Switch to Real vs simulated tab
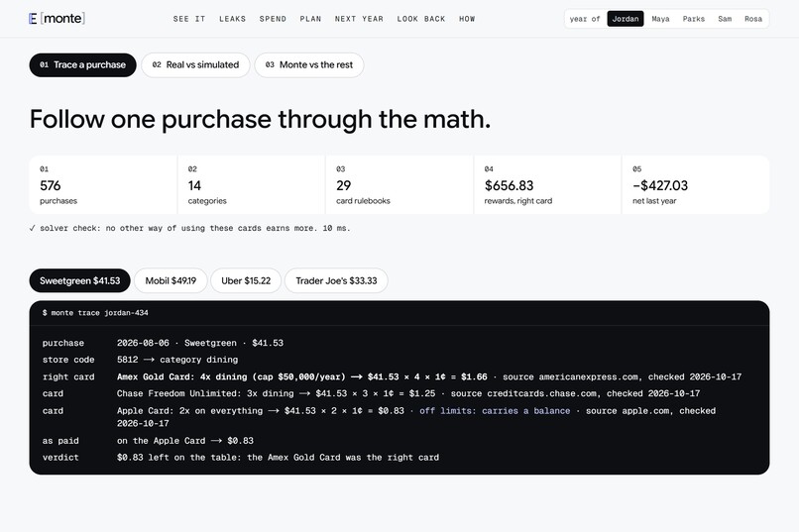 (195, 65)
